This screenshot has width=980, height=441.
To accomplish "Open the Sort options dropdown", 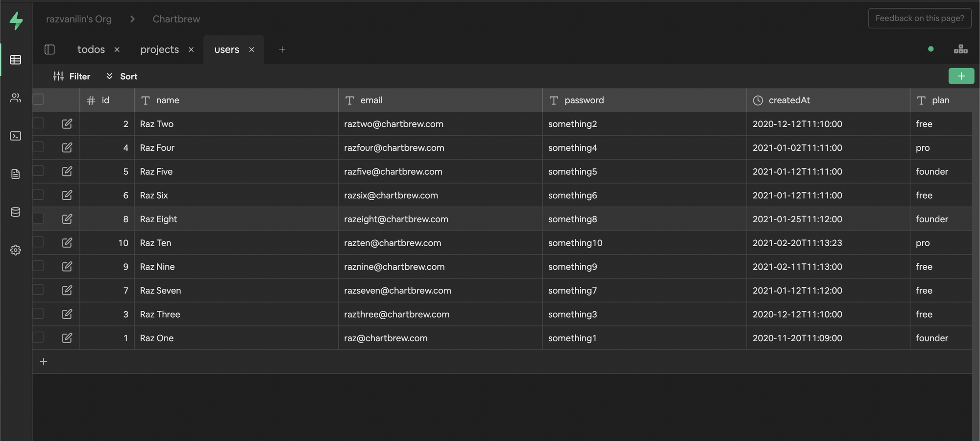I will 122,76.
